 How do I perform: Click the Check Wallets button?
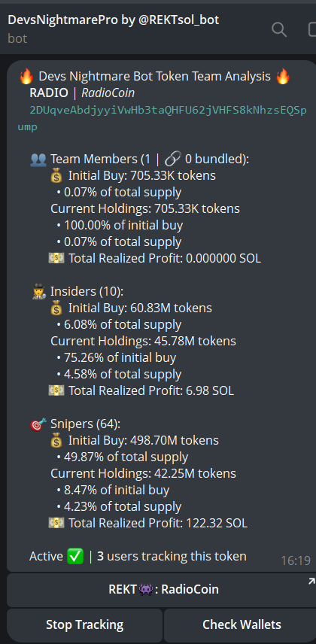click(242, 625)
